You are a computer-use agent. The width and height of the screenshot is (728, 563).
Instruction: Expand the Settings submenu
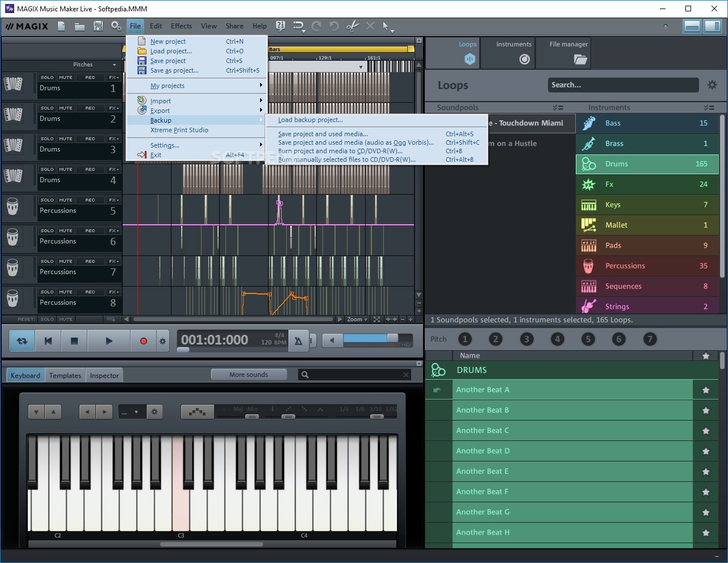[196, 145]
